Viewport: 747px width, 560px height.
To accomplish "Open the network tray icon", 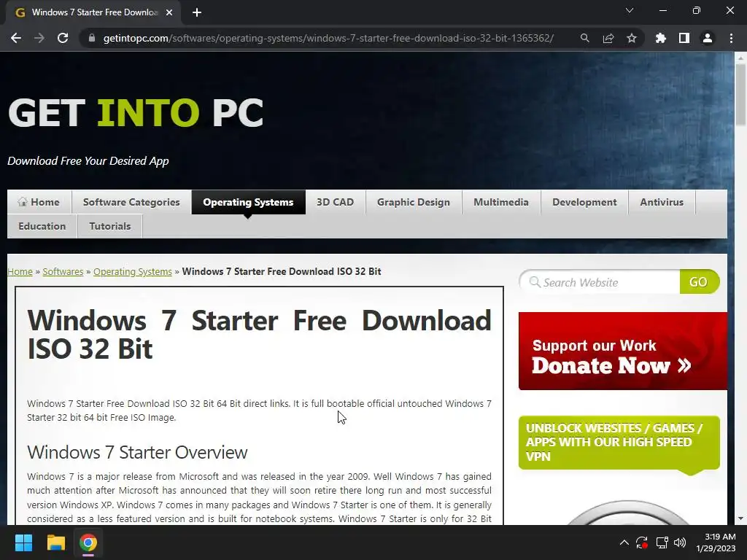I will pos(662,542).
